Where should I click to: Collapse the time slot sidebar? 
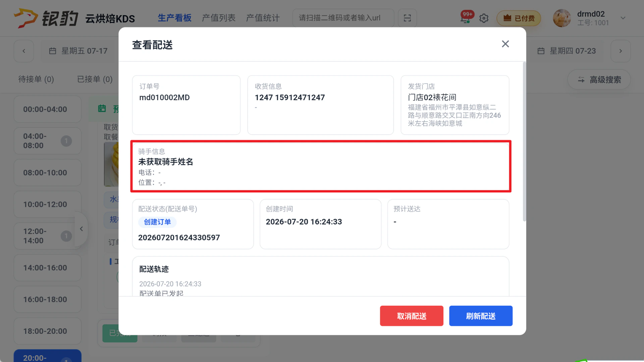coord(81,229)
